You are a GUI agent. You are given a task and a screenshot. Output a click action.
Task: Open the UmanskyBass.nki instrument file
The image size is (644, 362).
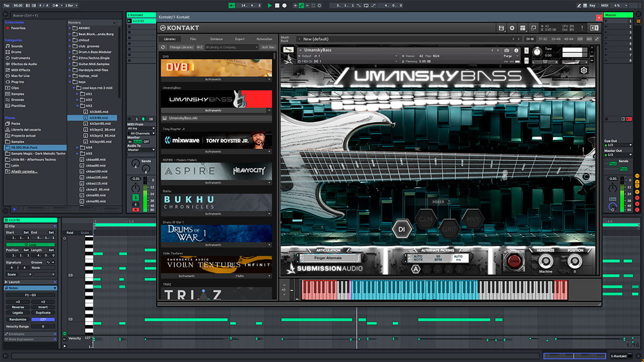pyautogui.click(x=216, y=118)
